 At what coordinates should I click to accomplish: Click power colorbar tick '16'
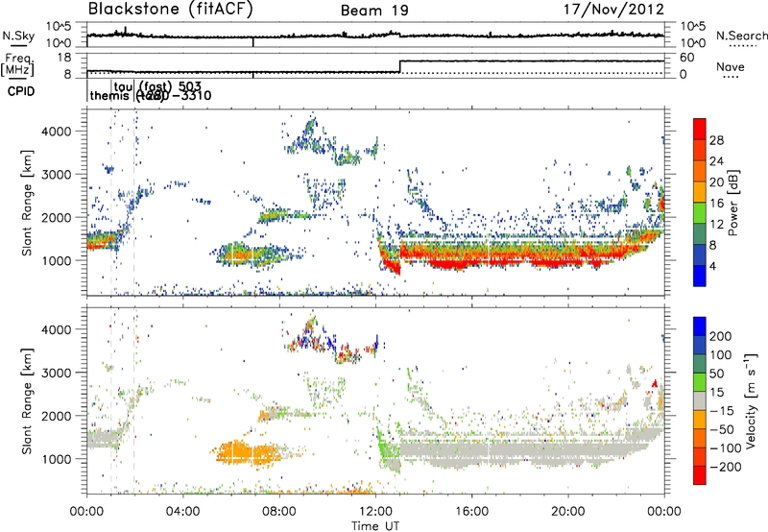tap(716, 203)
